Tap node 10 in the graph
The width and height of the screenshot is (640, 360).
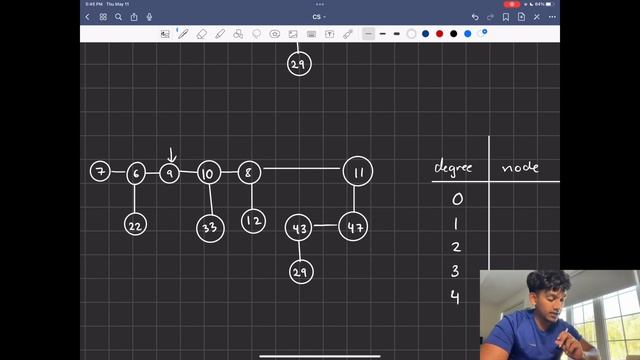pos(209,173)
